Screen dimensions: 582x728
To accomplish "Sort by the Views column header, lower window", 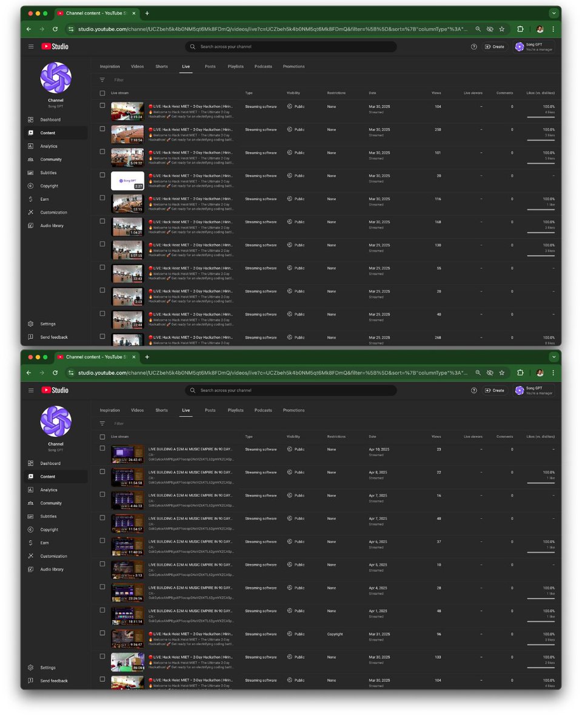I will click(x=436, y=437).
